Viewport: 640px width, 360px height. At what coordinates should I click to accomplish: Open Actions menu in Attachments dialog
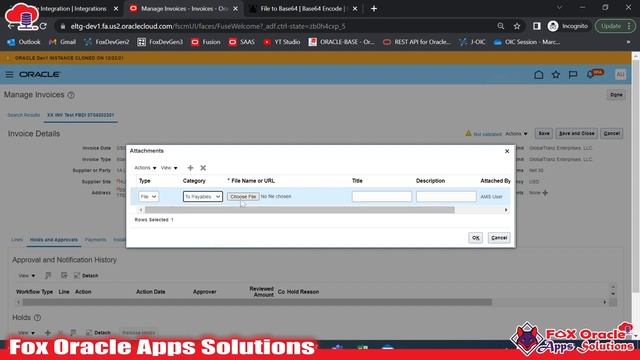[x=145, y=168]
